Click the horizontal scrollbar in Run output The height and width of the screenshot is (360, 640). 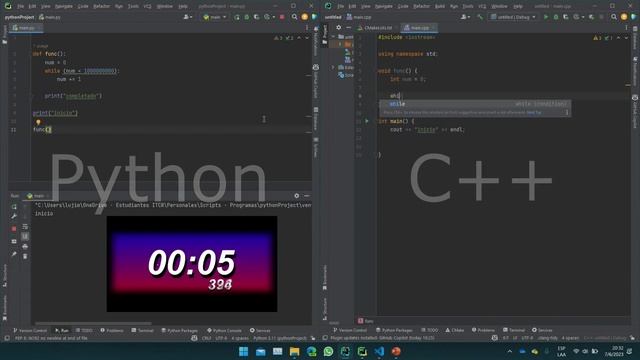[93, 323]
